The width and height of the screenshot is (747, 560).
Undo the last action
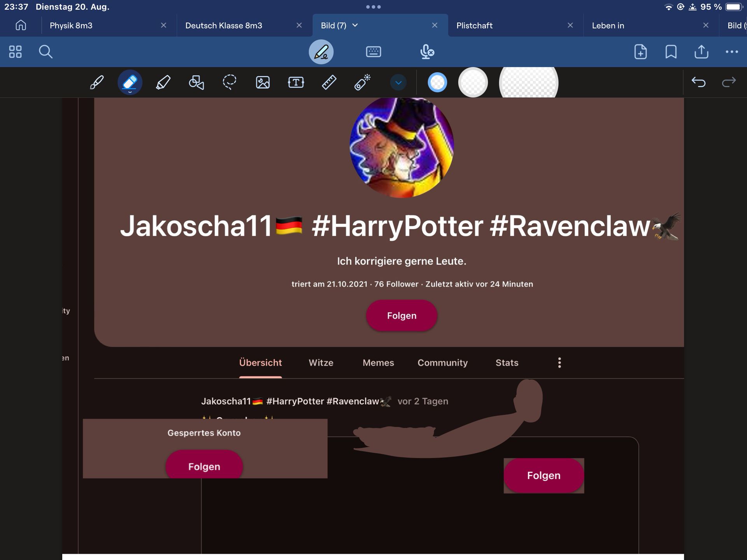[x=698, y=82]
